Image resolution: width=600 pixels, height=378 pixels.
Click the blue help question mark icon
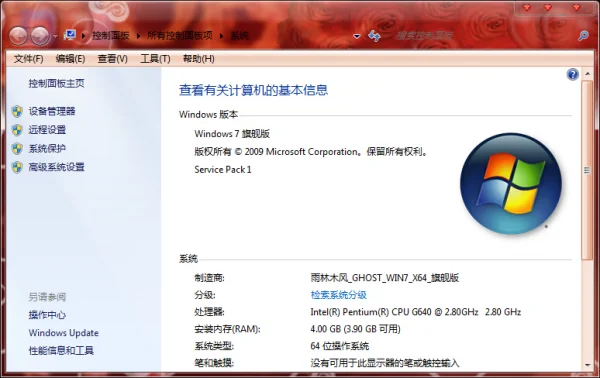572,74
